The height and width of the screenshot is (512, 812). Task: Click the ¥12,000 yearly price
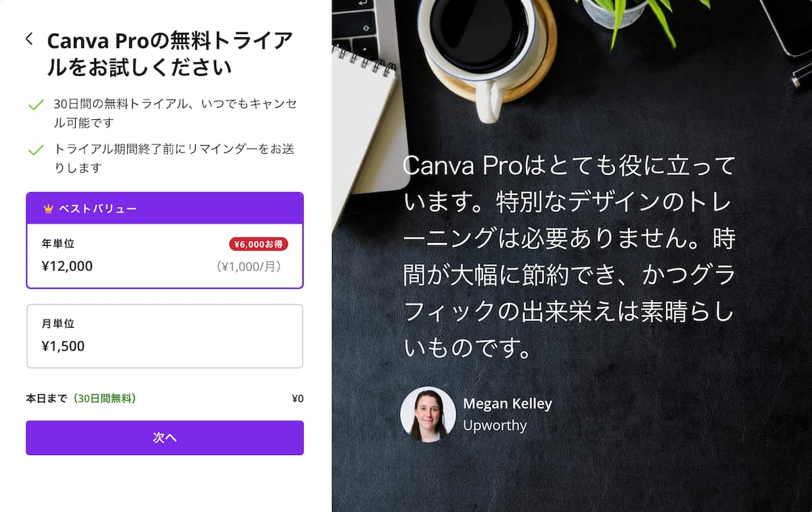[67, 266]
